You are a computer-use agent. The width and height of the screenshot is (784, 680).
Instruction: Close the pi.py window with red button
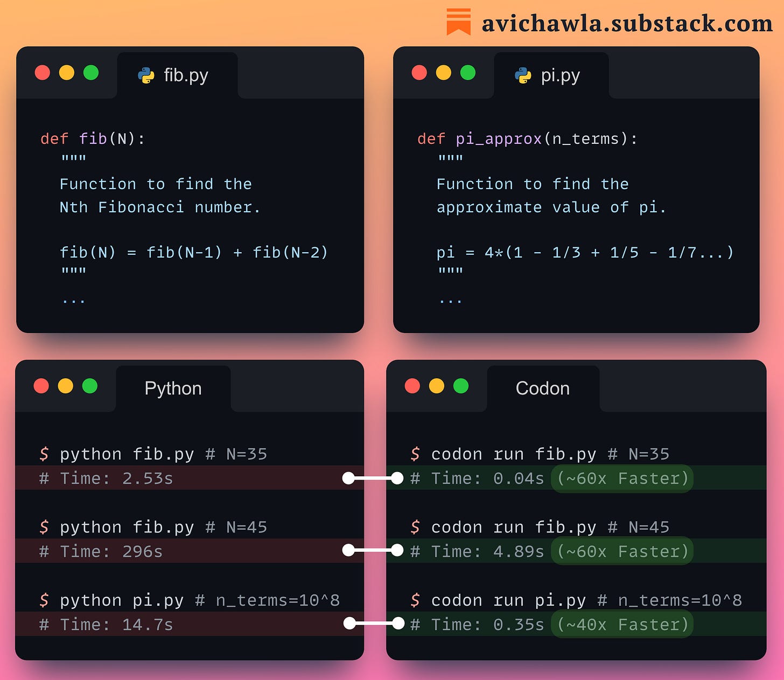pyautogui.click(x=419, y=72)
